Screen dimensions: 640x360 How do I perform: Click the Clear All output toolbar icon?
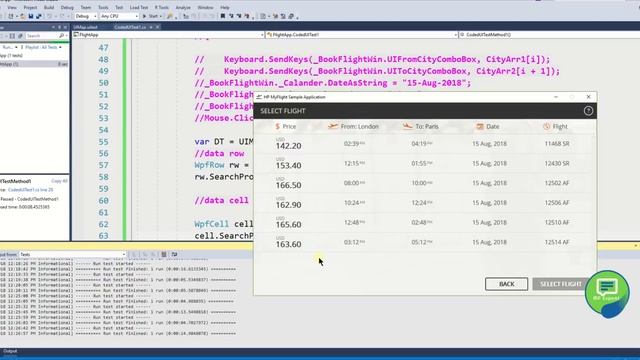164,254
